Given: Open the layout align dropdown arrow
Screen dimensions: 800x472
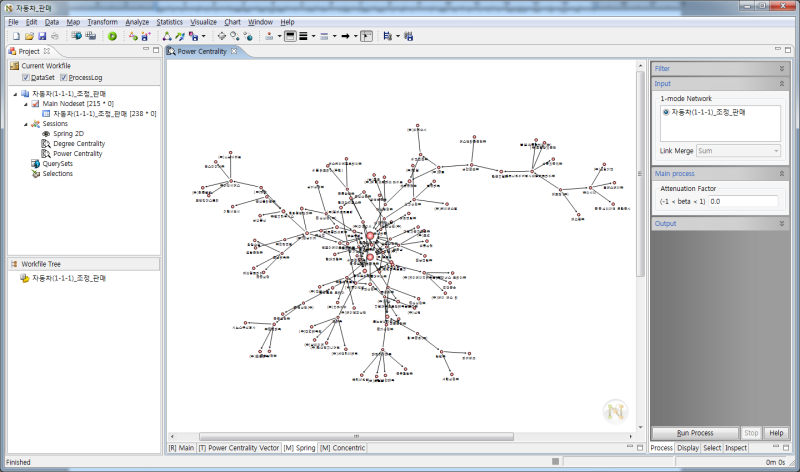Looking at the screenshot, I should [x=398, y=36].
